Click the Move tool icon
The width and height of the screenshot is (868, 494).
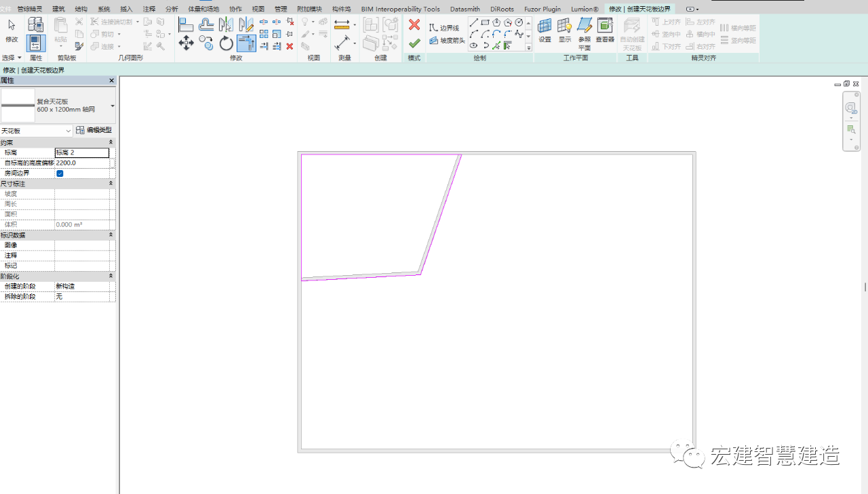point(186,43)
